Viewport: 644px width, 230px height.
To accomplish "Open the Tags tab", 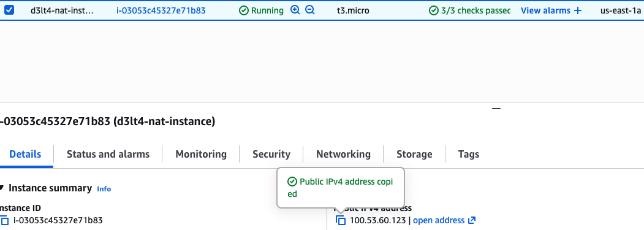I will coord(469,155).
